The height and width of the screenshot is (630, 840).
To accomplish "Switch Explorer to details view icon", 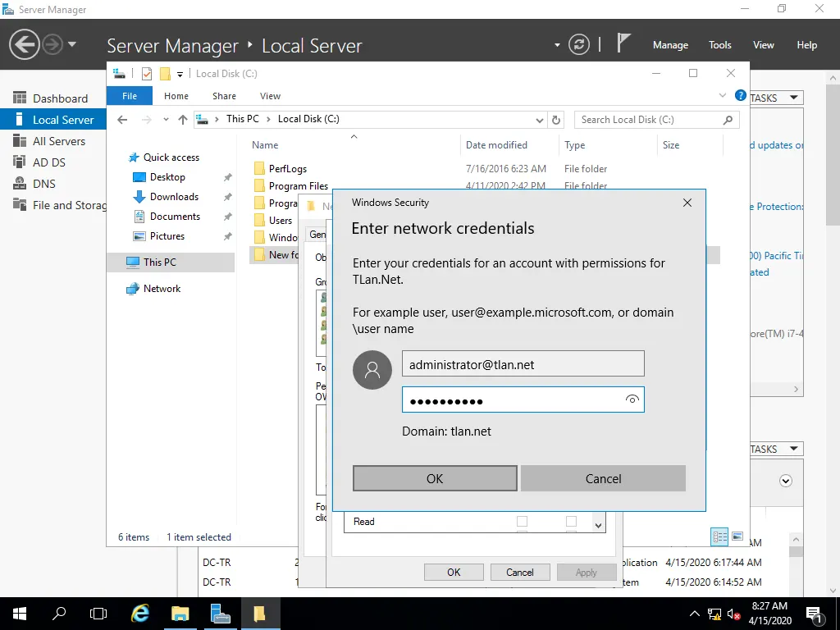I will click(719, 536).
